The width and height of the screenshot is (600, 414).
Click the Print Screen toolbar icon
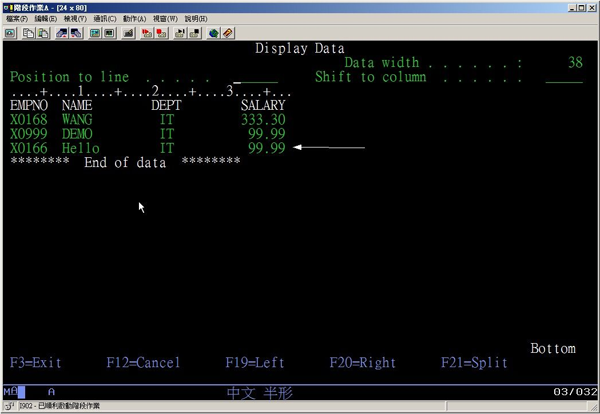[10, 33]
